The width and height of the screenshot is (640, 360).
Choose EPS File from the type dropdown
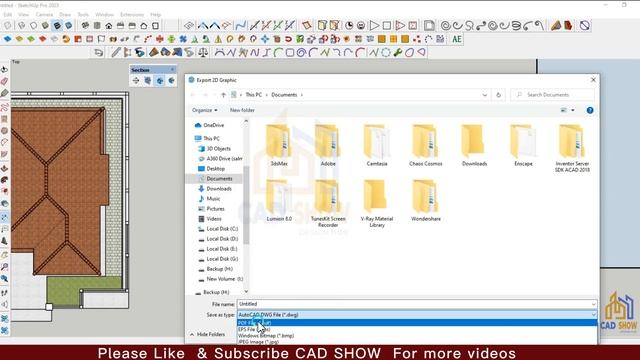pyautogui.click(x=417, y=329)
